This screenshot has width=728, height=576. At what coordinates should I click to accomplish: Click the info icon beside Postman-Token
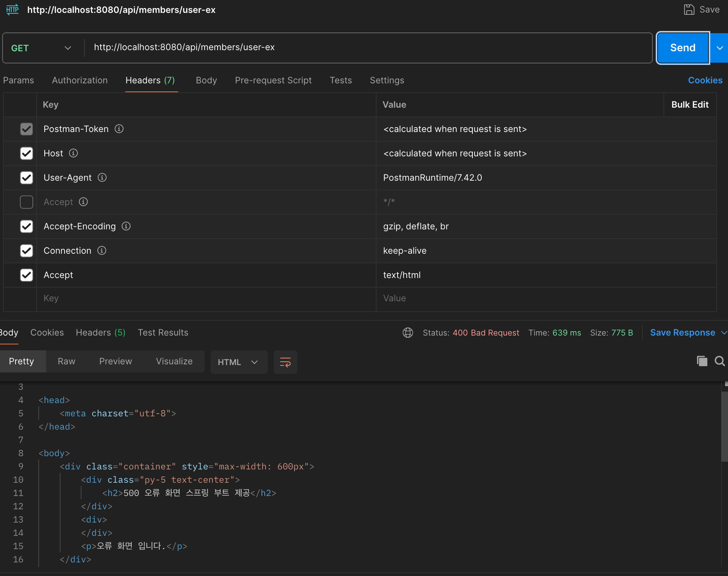[119, 129]
